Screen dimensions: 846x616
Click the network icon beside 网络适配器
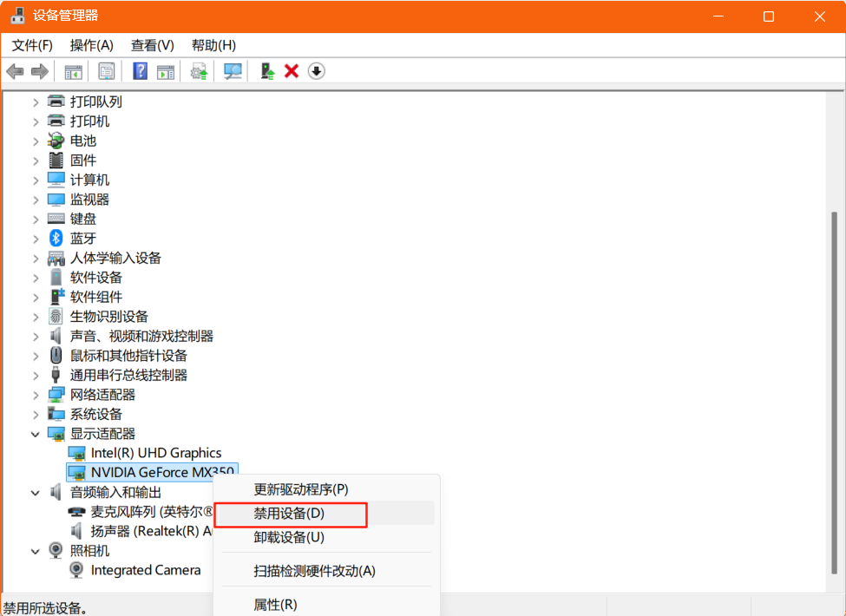click(56, 394)
